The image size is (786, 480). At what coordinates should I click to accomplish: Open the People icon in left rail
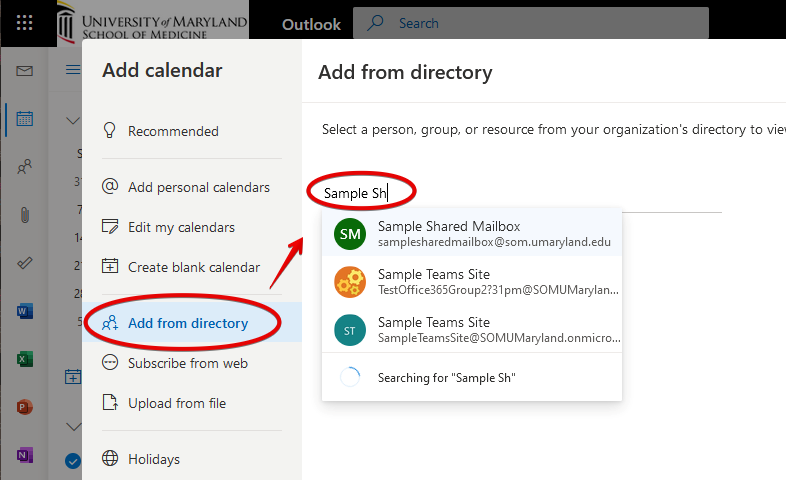click(25, 167)
